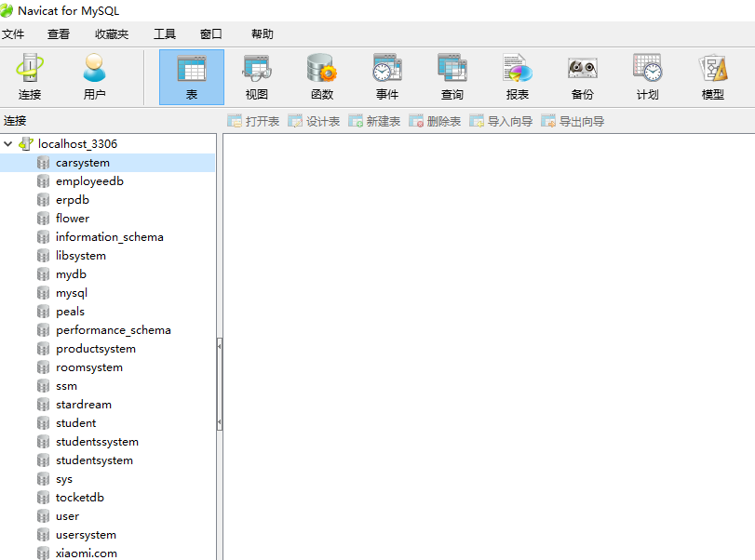Click the 用户 (Users) management icon
755x560 pixels.
(93, 76)
